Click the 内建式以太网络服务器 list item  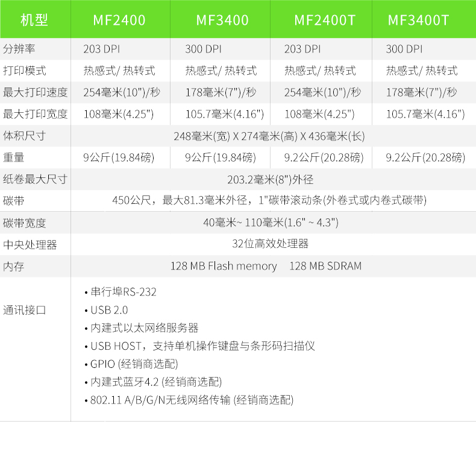(x=142, y=328)
